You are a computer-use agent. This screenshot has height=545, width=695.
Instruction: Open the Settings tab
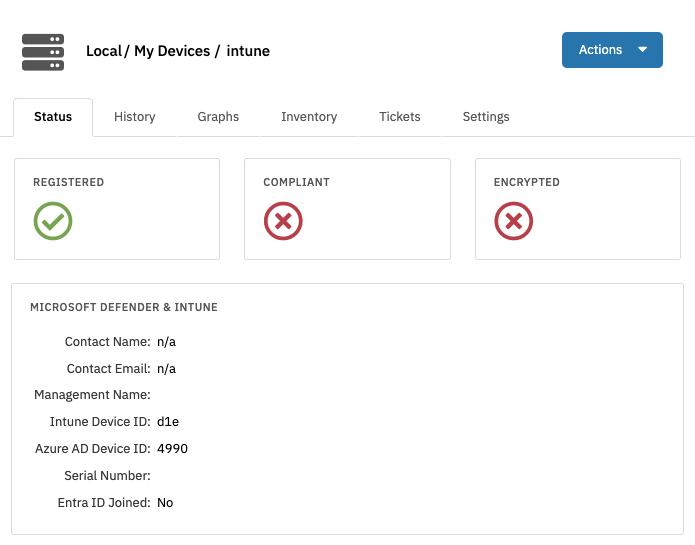coord(486,117)
